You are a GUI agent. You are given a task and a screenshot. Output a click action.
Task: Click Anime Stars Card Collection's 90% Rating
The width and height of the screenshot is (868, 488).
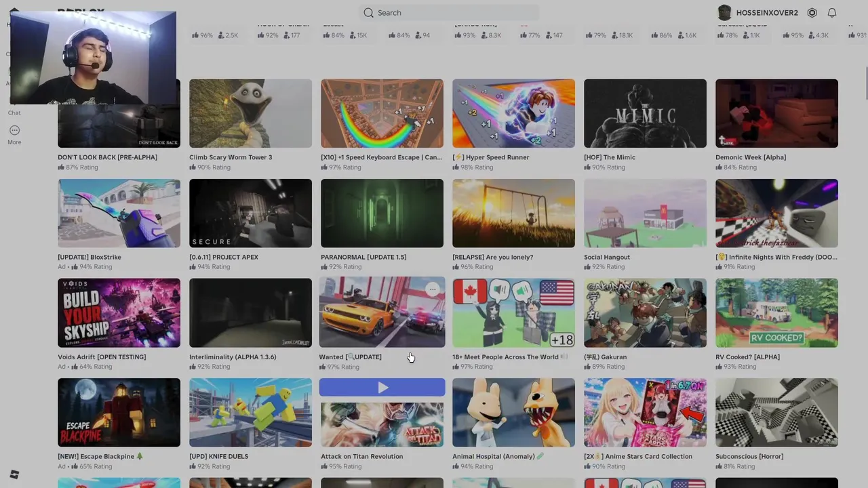click(x=604, y=466)
